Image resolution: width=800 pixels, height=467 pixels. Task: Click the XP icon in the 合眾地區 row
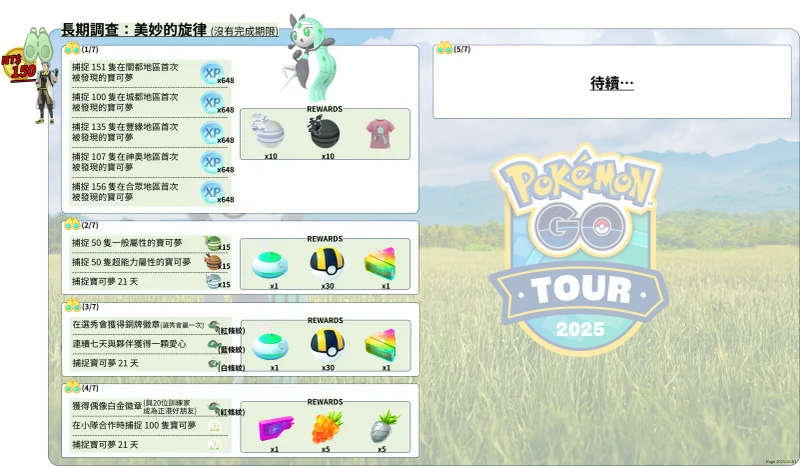212,192
